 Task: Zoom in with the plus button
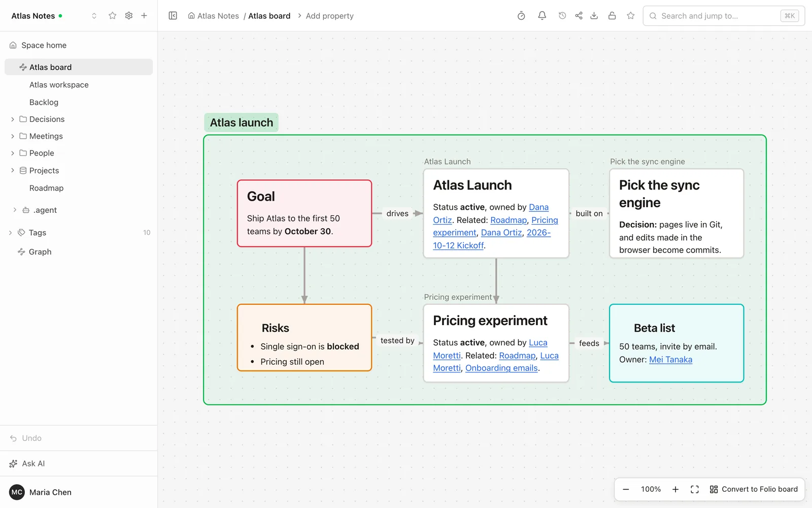(675, 489)
